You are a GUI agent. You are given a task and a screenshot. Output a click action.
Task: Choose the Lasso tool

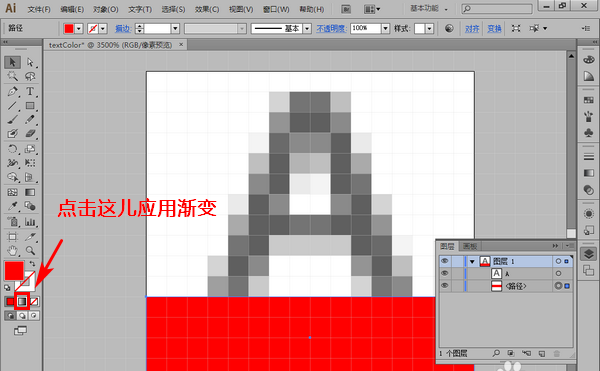[30, 76]
